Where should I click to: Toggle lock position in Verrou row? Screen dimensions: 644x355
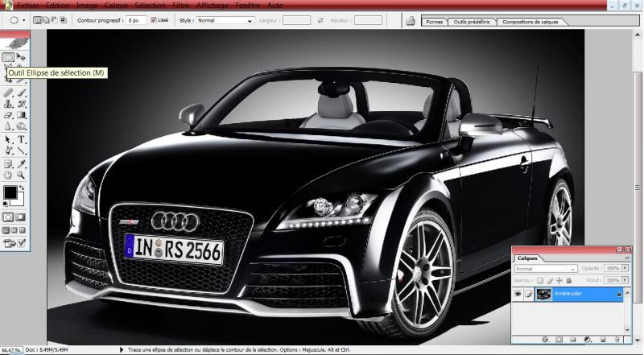tap(559, 280)
